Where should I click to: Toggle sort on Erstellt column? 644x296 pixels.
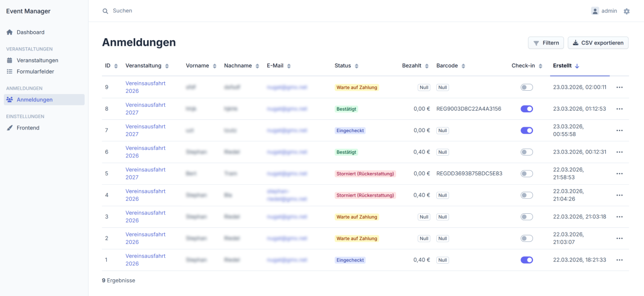pos(566,66)
